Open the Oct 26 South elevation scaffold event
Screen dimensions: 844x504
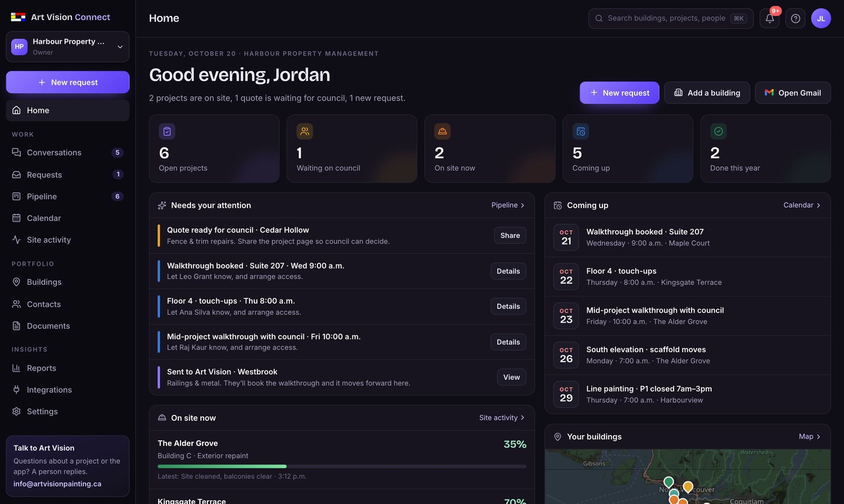coord(687,355)
